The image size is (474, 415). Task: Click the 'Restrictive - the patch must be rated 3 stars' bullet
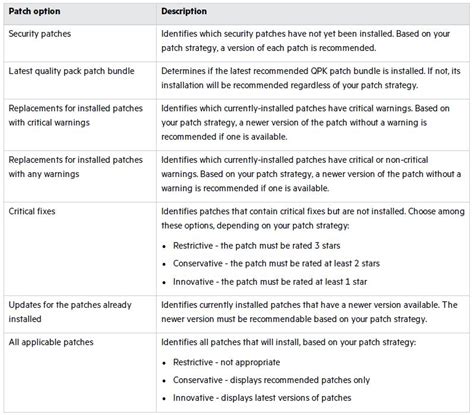[256, 246]
